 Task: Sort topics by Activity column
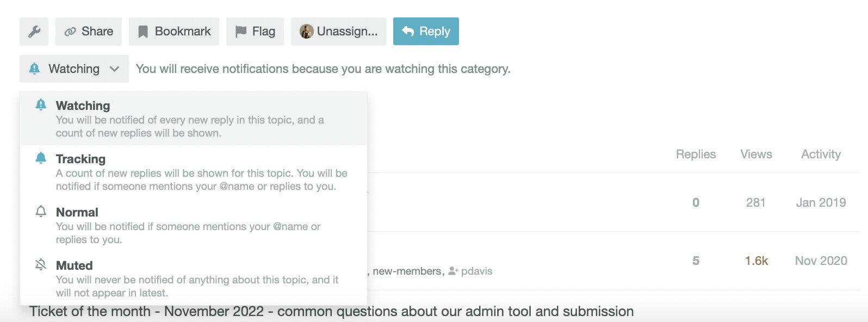(821, 154)
